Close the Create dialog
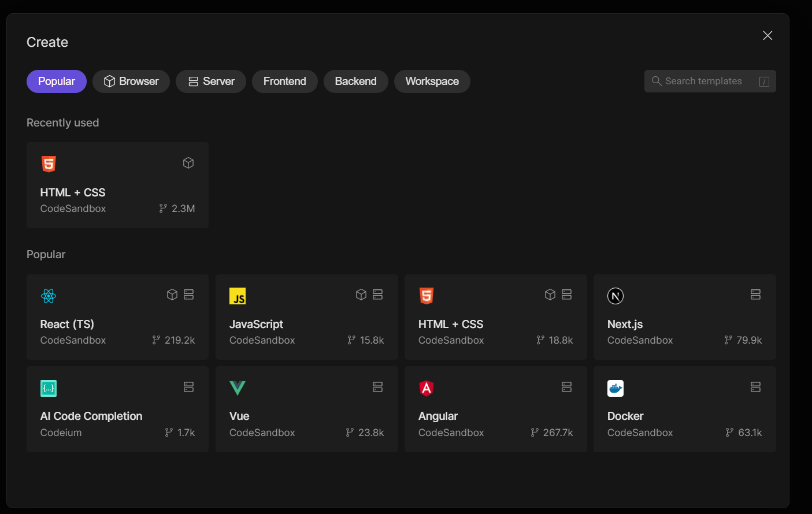 (x=767, y=36)
